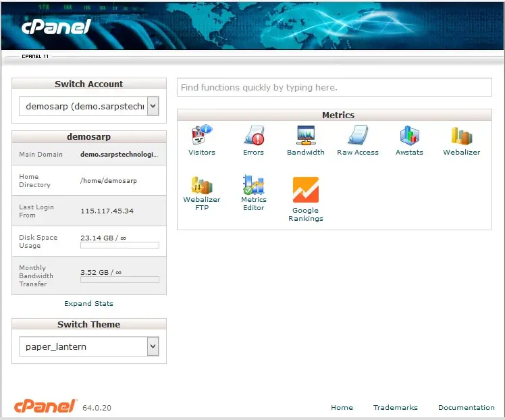Screen dimensions: 505x420
Task: Click the Raw Access text link
Action: point(358,153)
